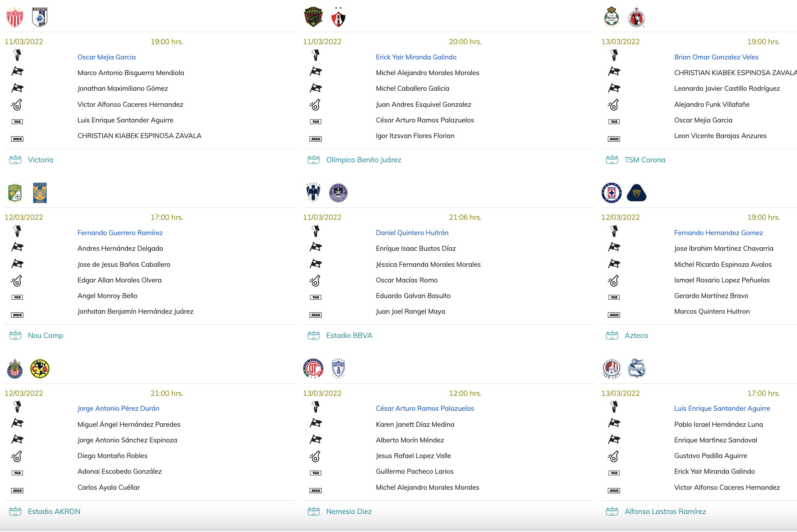Click the Cruz Azul team crest
797x532 pixels.
pos(611,193)
